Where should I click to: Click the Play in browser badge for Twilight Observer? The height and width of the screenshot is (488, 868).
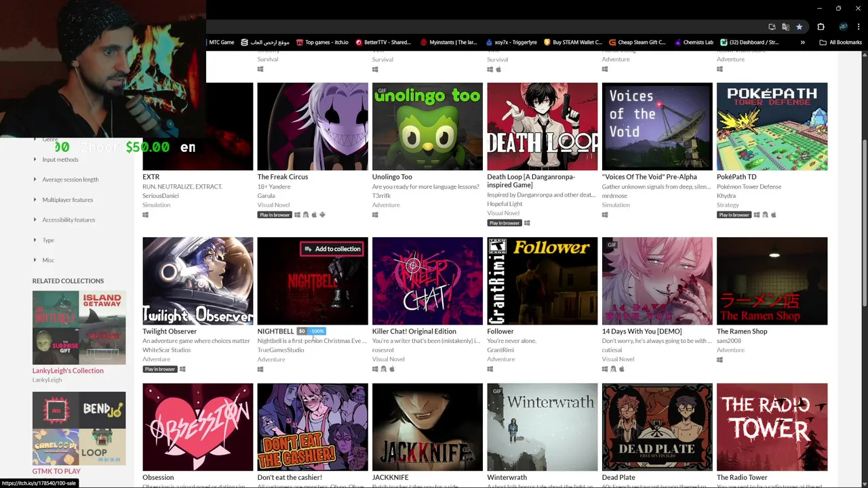click(159, 369)
